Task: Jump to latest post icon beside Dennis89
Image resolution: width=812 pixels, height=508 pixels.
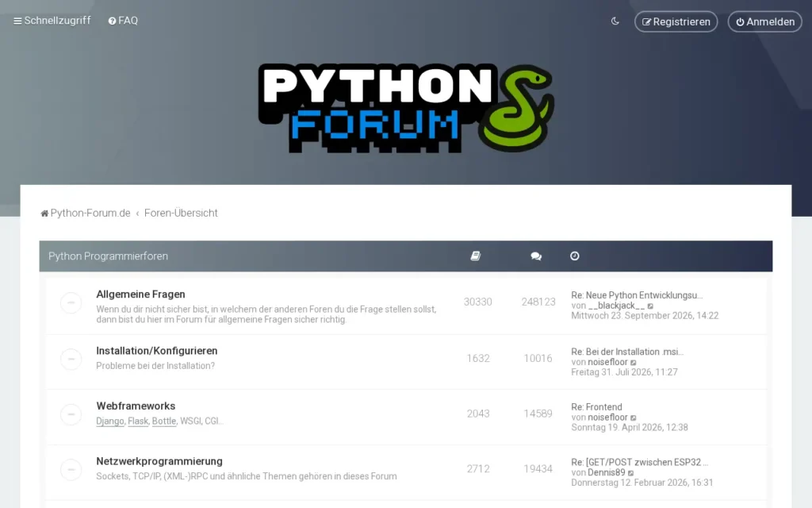Action: click(x=630, y=473)
